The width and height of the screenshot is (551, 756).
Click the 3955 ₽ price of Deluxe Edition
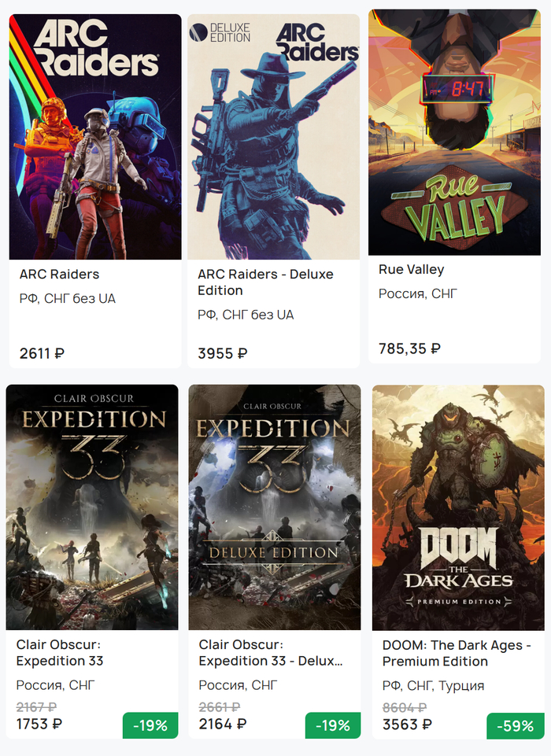223,353
